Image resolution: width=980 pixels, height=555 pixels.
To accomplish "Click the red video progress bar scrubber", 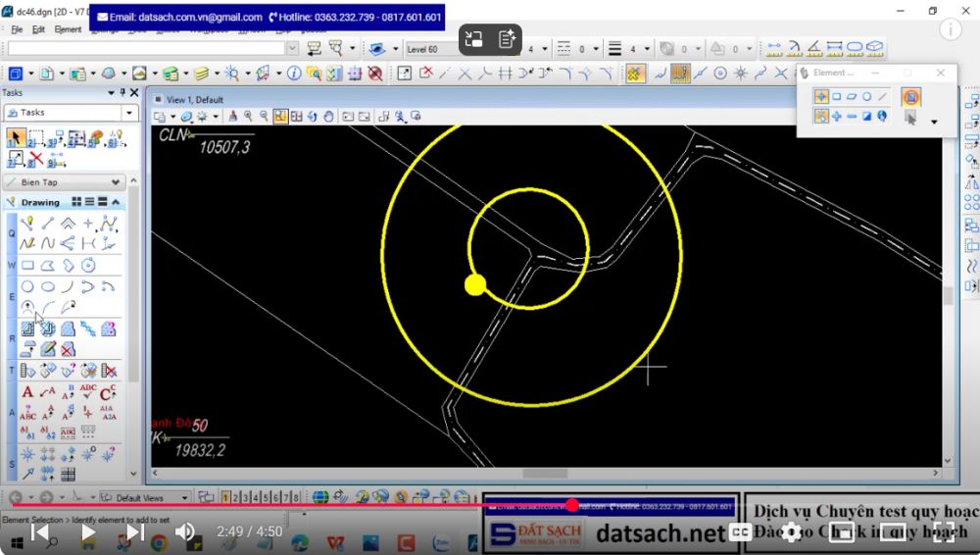I will [572, 505].
